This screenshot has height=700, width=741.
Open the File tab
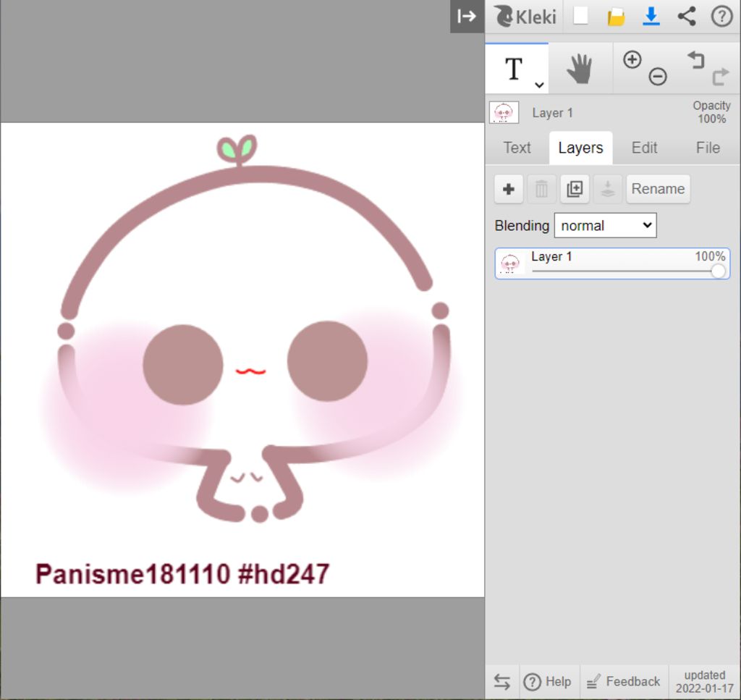click(708, 148)
